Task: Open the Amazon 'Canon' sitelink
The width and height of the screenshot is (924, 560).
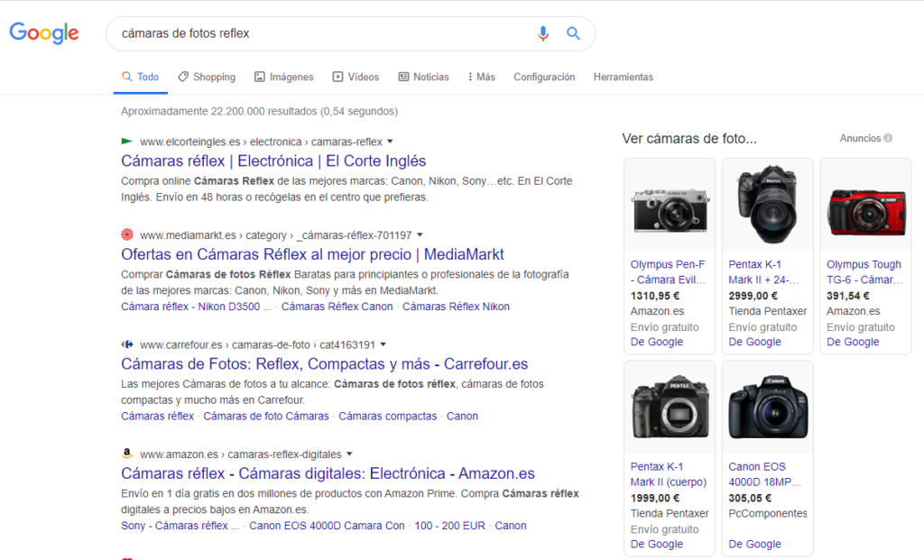Action: 511,525
